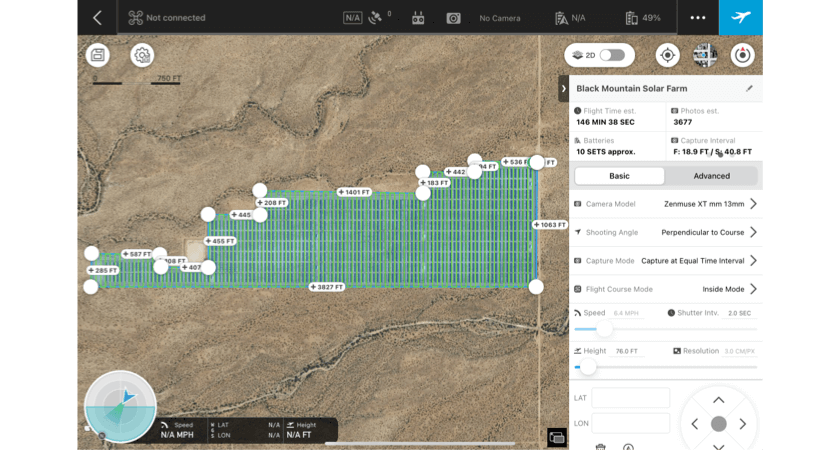The image size is (840, 450).
Task: Select the bottom-left polygon corner point
Action: coord(91,287)
